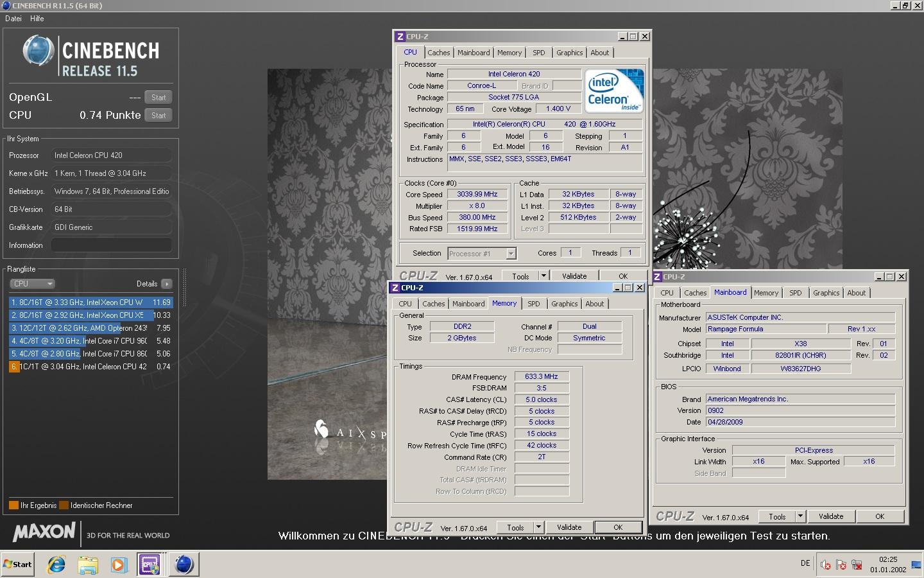Select CPU tab in Memory CPU-Z window
This screenshot has height=578, width=924.
(406, 304)
